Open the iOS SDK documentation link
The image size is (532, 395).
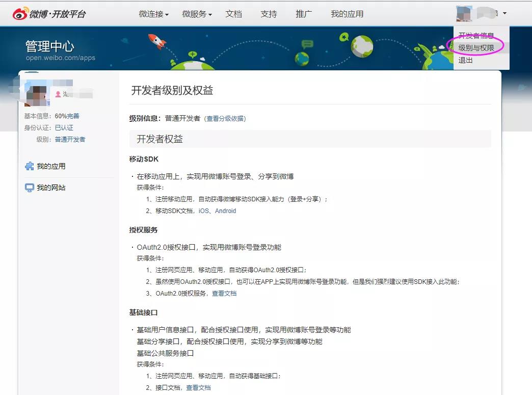[x=203, y=211]
